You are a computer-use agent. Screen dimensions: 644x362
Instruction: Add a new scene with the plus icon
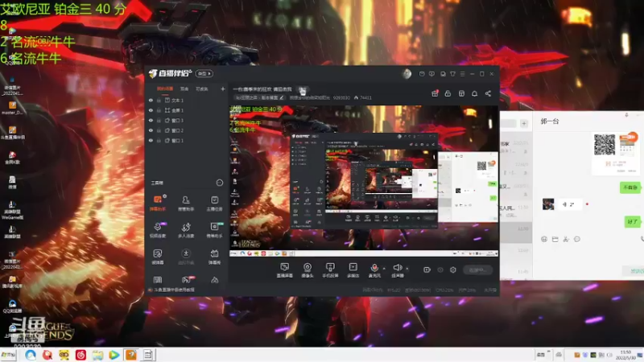[x=223, y=88]
